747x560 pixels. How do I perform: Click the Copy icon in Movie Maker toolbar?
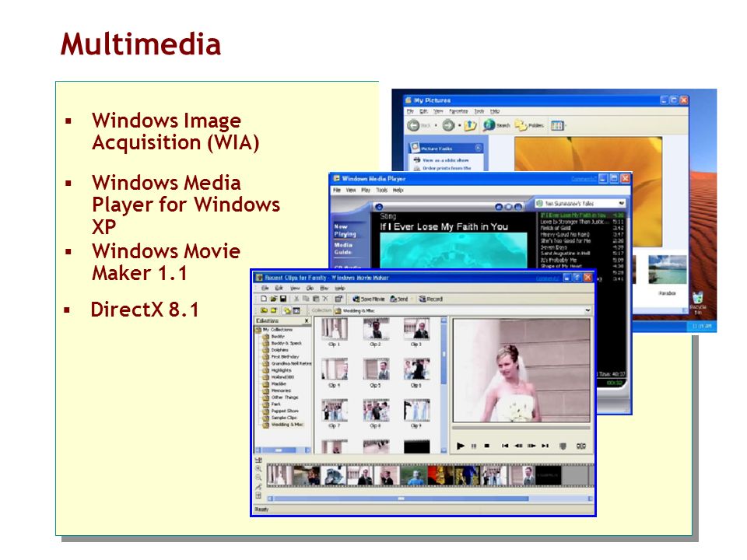[306, 299]
